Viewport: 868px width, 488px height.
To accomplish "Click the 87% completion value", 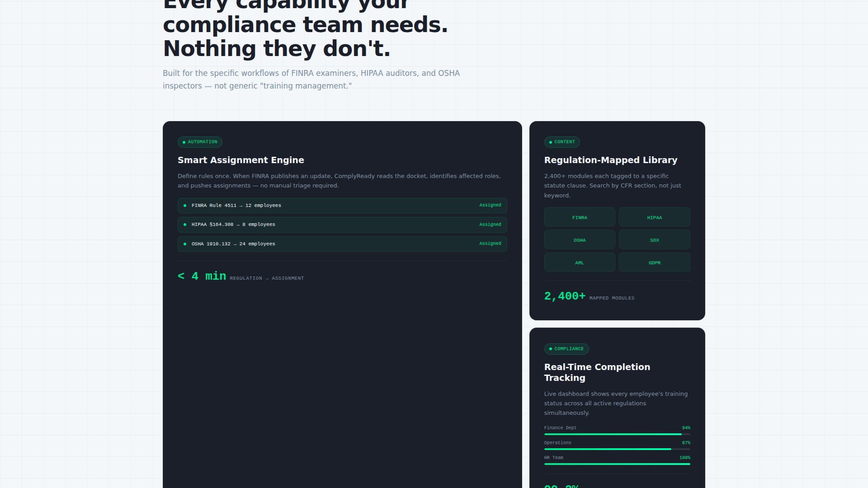I will click(686, 443).
